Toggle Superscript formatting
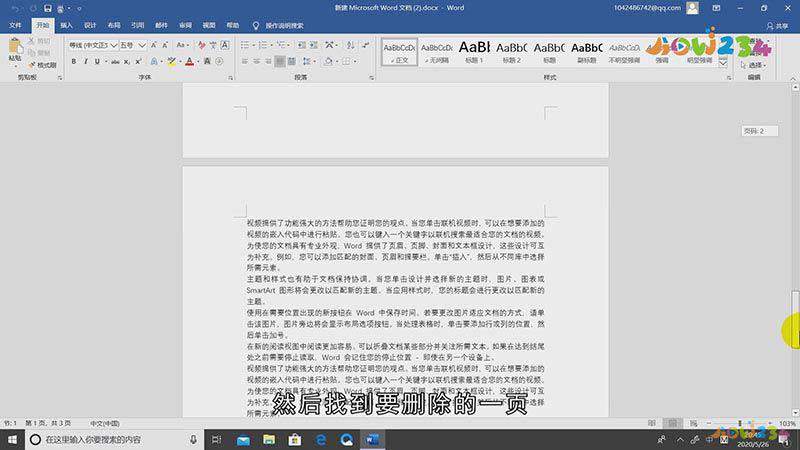 [x=138, y=62]
